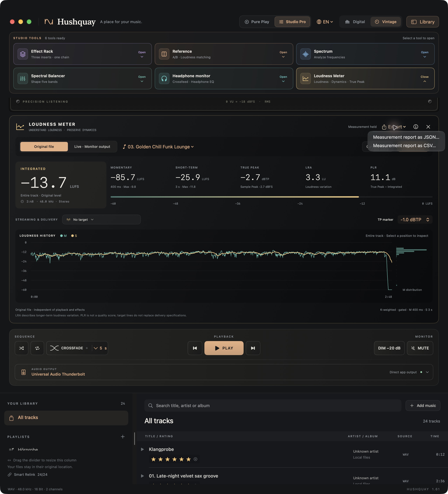Screen dimensions: 448x494
Task: Click the Spectral Balancer sliders icon
Action: coord(23,79)
